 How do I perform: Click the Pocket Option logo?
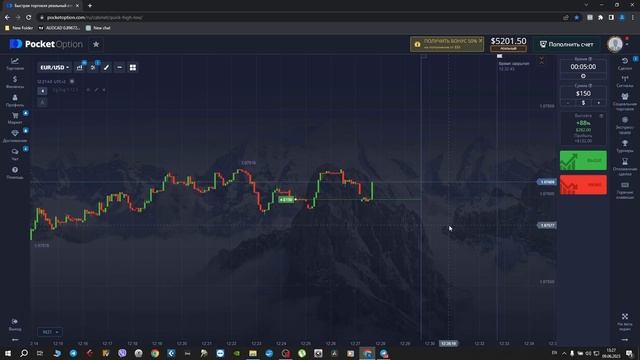point(46,44)
